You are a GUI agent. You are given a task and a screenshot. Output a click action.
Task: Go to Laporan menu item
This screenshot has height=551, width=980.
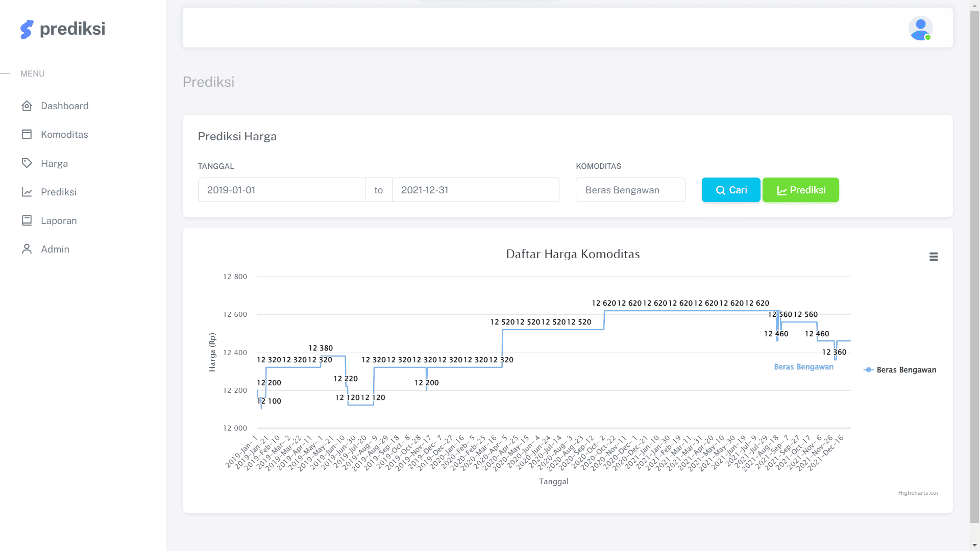(59, 221)
